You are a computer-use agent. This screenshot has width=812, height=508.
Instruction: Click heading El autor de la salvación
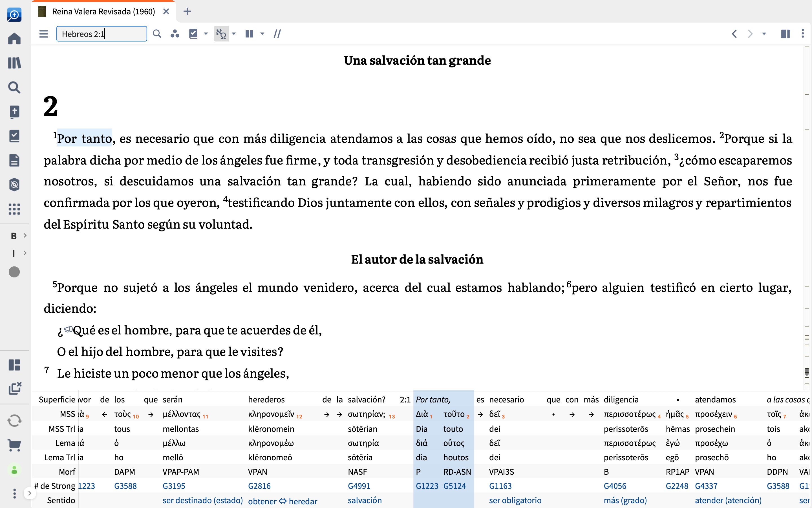click(x=417, y=259)
